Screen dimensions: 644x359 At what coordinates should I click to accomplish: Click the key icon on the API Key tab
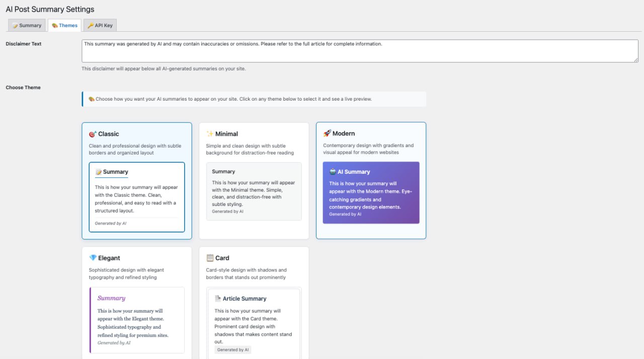point(91,25)
